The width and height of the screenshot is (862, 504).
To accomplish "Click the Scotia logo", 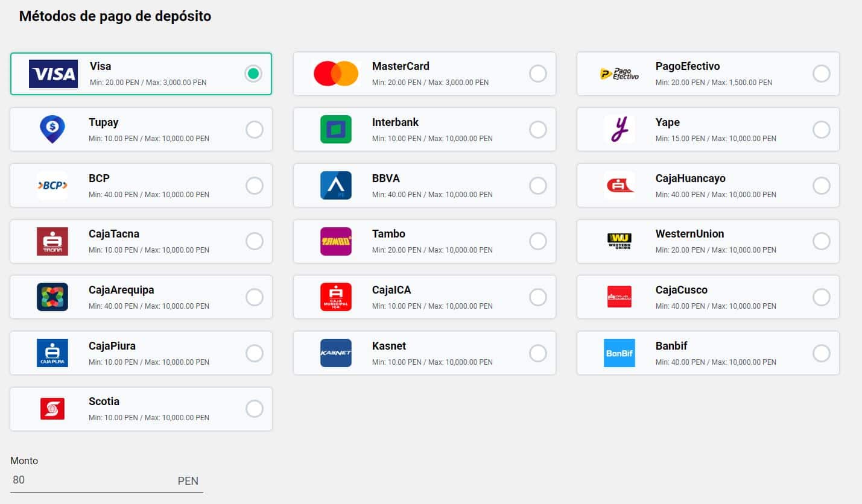I will [x=52, y=409].
